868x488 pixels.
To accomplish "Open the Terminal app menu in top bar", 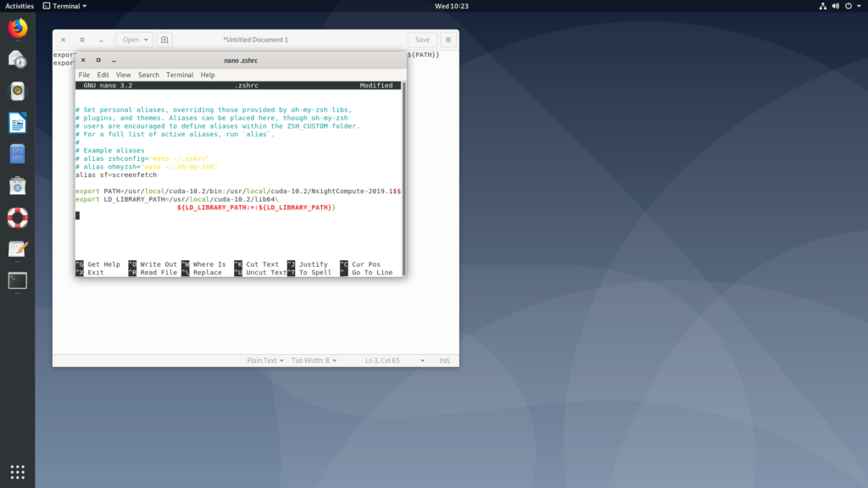I will (64, 6).
